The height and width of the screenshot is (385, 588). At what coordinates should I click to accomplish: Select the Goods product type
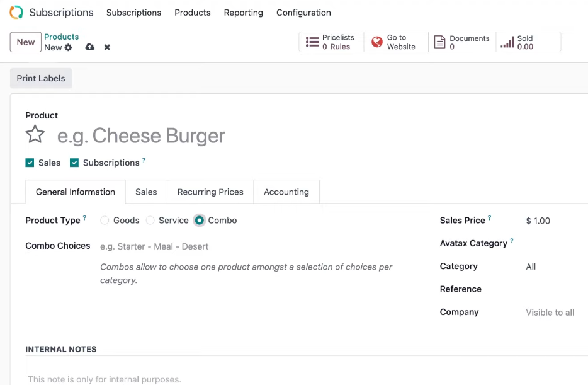click(105, 221)
